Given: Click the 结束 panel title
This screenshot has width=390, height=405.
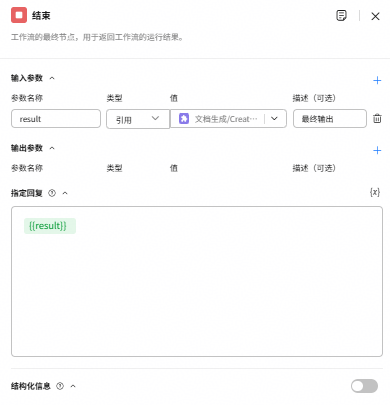Looking at the screenshot, I should [x=41, y=16].
